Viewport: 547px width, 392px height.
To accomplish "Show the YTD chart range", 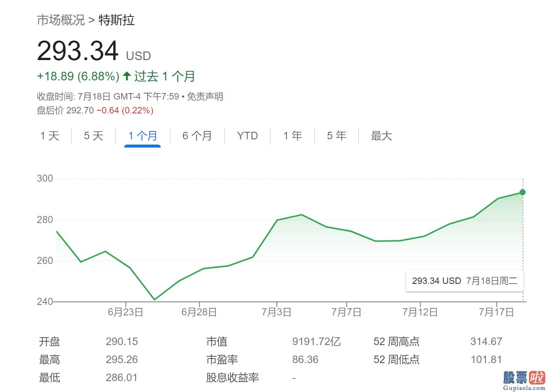I will (x=247, y=136).
